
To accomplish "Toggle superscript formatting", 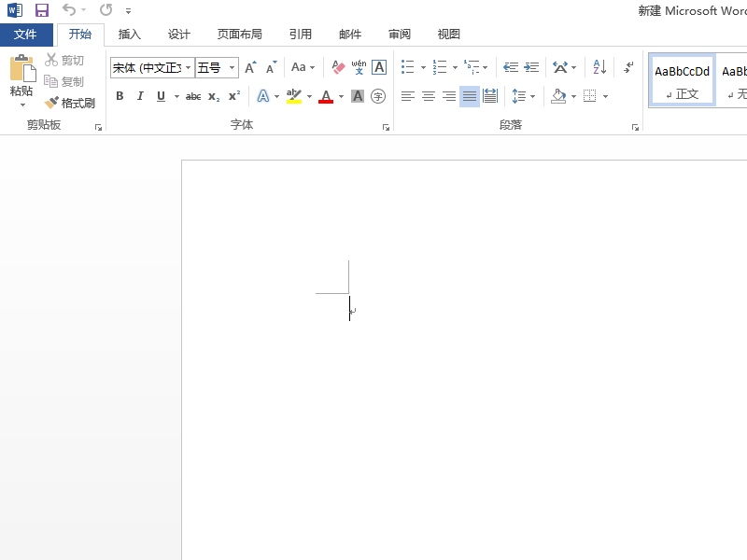I will tap(234, 96).
